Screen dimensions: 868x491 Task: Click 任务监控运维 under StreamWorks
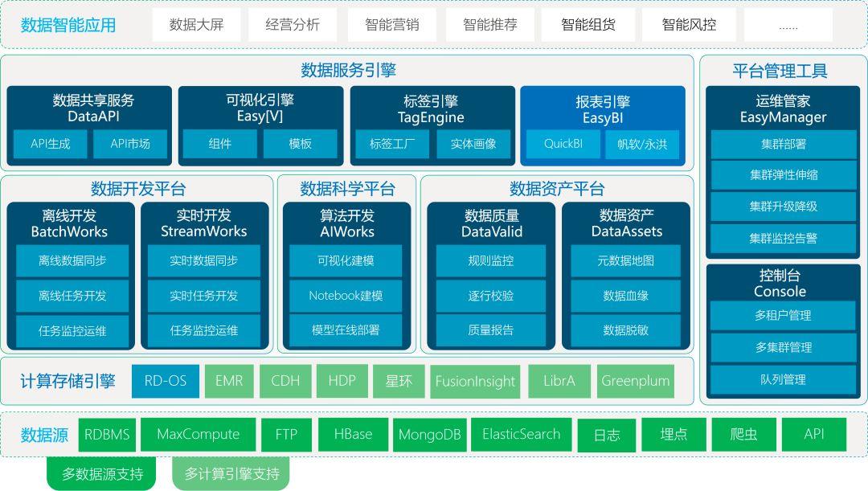tap(203, 331)
